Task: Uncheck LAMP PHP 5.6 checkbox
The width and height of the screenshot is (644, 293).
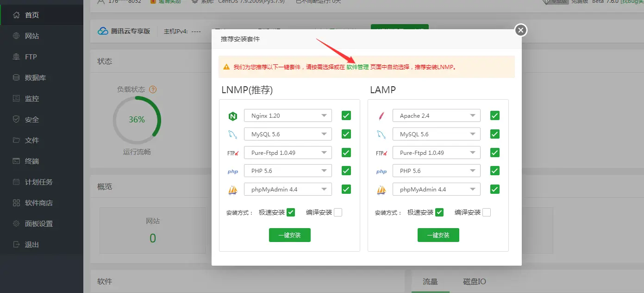Action: click(x=495, y=171)
